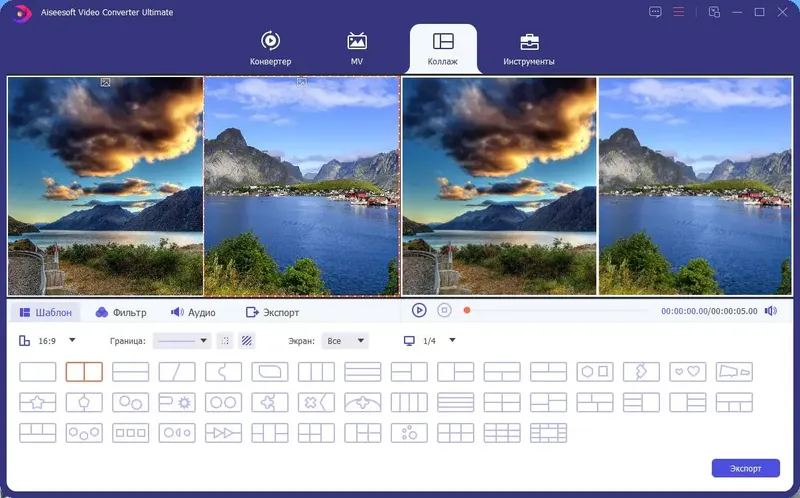This screenshot has width=800, height=498.
Task: Select the four vertical columns template
Action: pyautogui.click(x=409, y=403)
